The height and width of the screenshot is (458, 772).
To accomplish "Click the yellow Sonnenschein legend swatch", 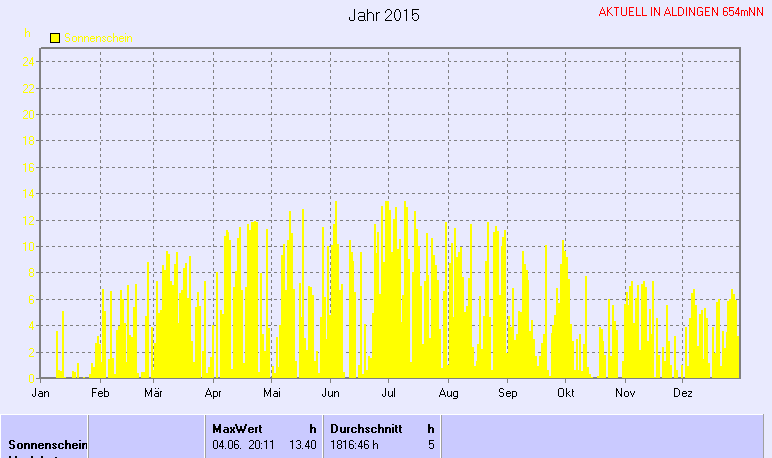I will pyautogui.click(x=55, y=38).
